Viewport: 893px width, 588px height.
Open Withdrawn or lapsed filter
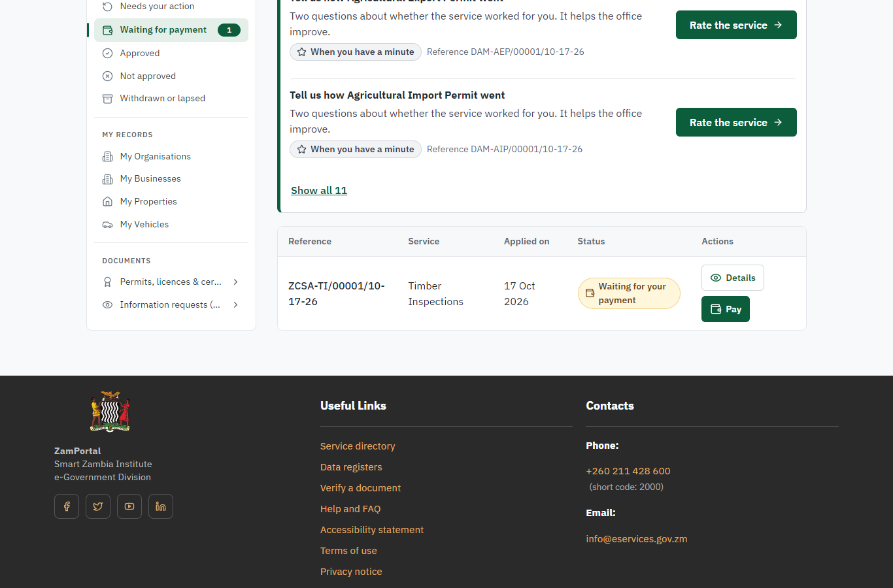click(171, 99)
